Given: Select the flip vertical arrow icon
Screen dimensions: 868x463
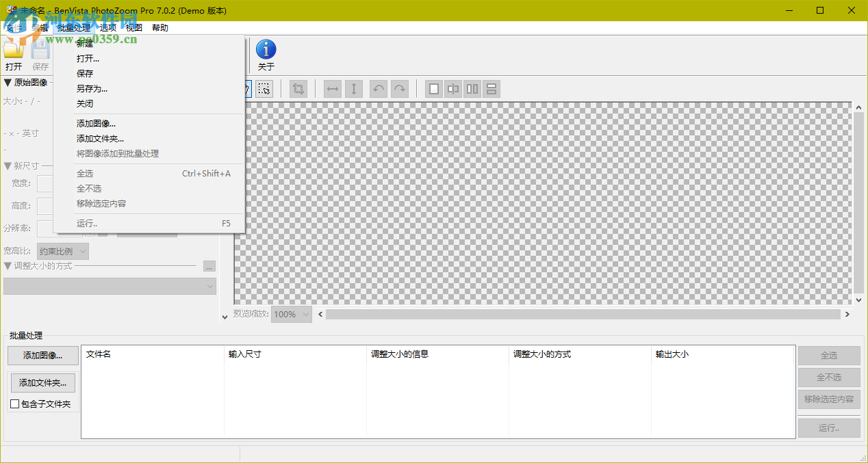Looking at the screenshot, I should 354,88.
